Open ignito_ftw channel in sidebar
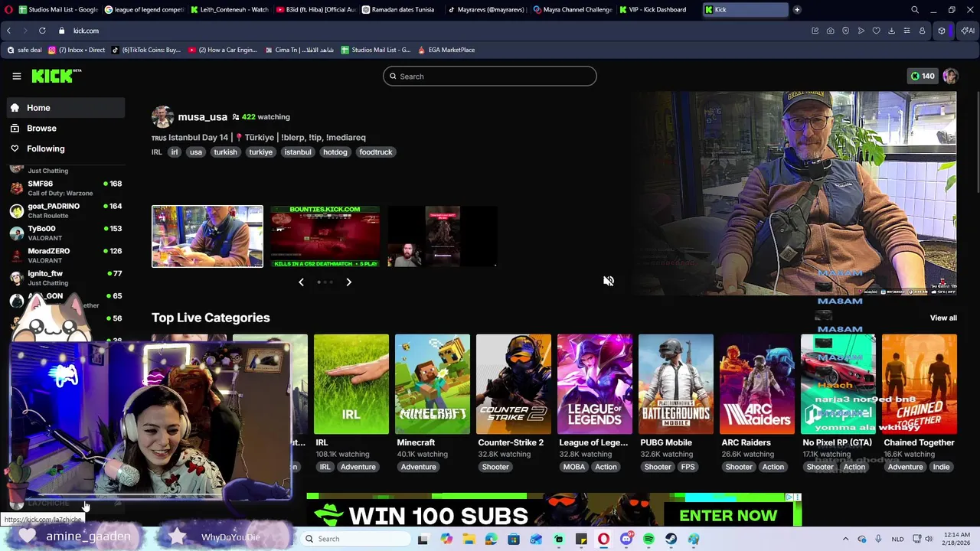 click(x=66, y=277)
